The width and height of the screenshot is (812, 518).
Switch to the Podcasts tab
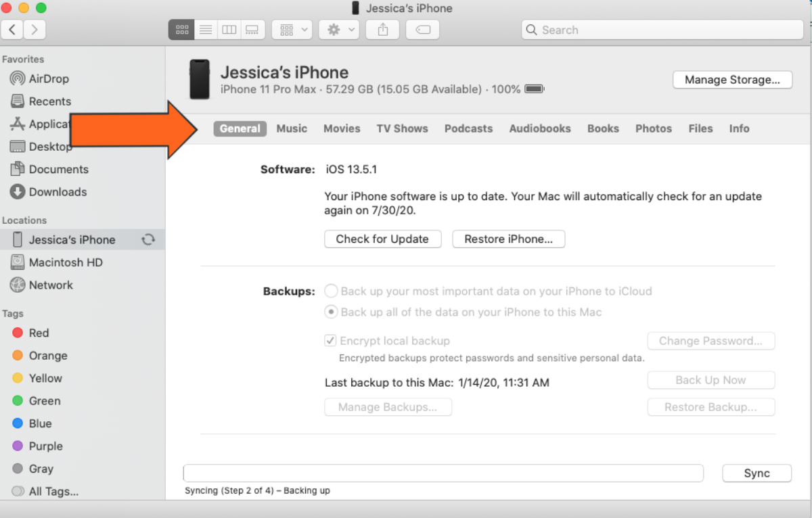click(468, 128)
